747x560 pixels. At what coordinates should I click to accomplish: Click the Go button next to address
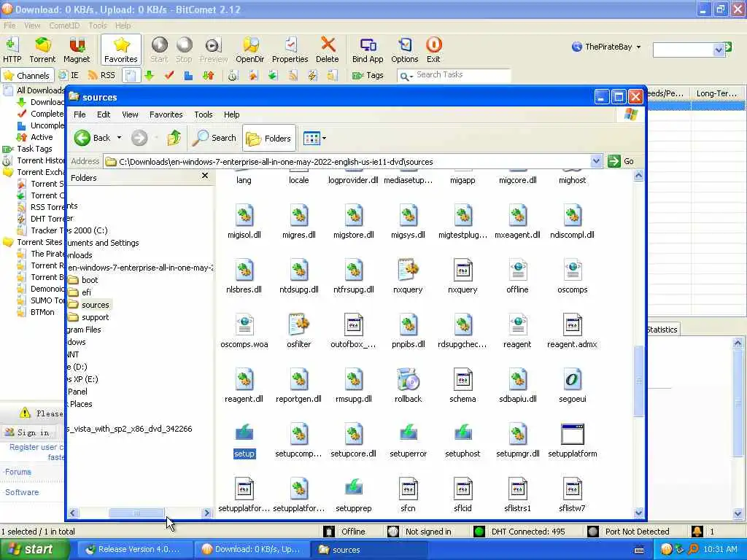click(x=621, y=161)
